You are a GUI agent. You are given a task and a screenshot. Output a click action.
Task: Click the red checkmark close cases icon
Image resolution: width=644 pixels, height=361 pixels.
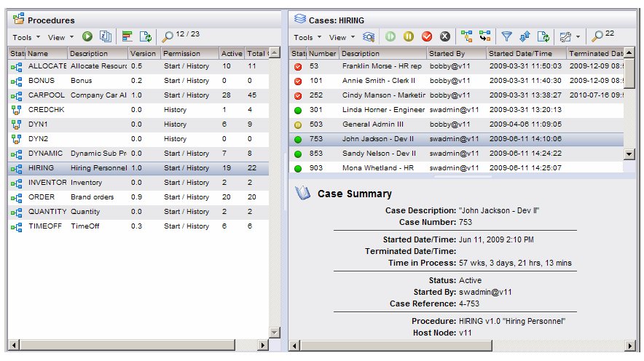click(x=427, y=36)
